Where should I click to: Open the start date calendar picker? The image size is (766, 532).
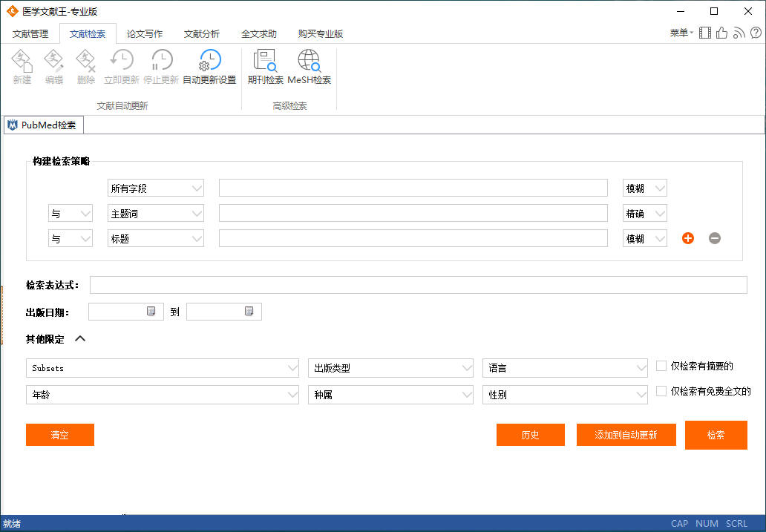coord(151,312)
